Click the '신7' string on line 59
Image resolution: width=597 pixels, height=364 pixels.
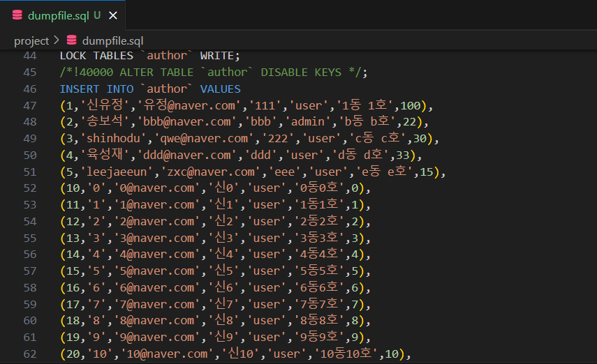pos(223,304)
